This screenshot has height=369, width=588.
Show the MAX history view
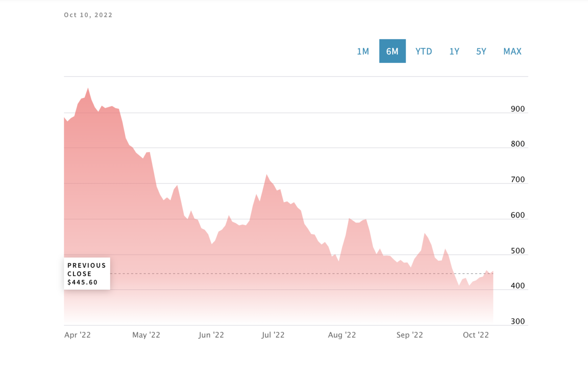(512, 51)
